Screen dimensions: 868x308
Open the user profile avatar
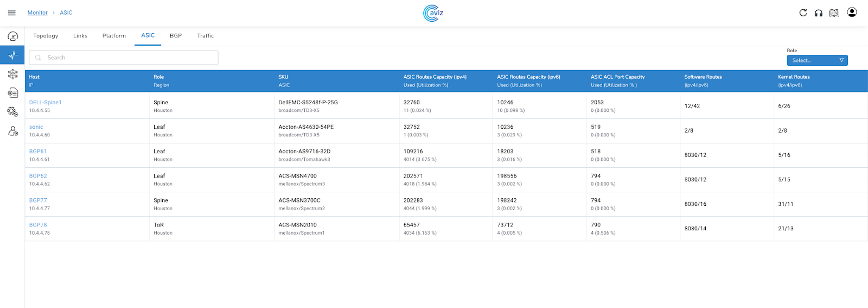click(852, 12)
